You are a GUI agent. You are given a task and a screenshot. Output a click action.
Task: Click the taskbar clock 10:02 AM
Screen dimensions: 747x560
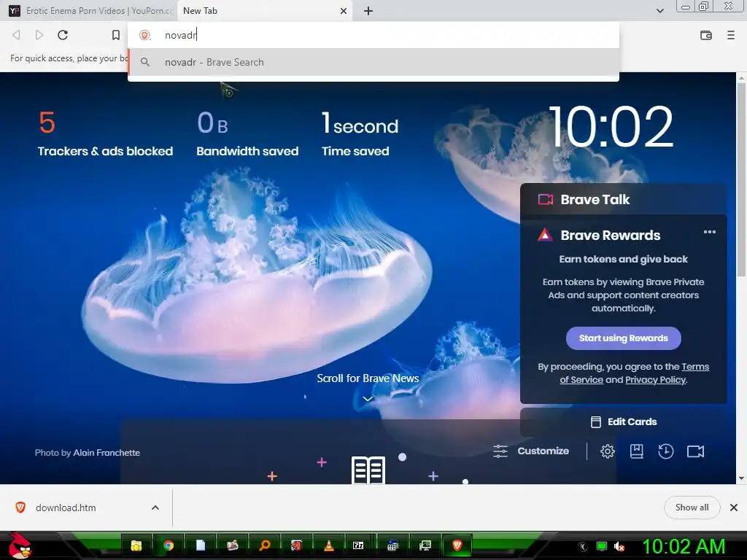click(x=684, y=547)
